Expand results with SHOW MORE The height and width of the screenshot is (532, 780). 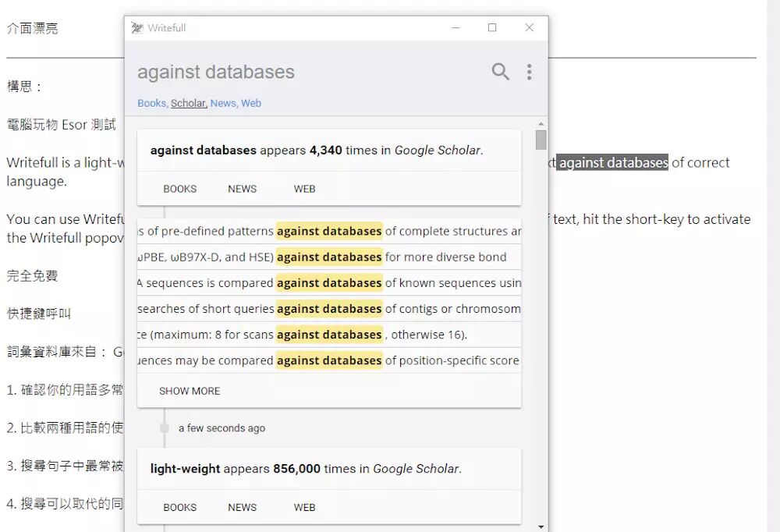[x=190, y=391]
